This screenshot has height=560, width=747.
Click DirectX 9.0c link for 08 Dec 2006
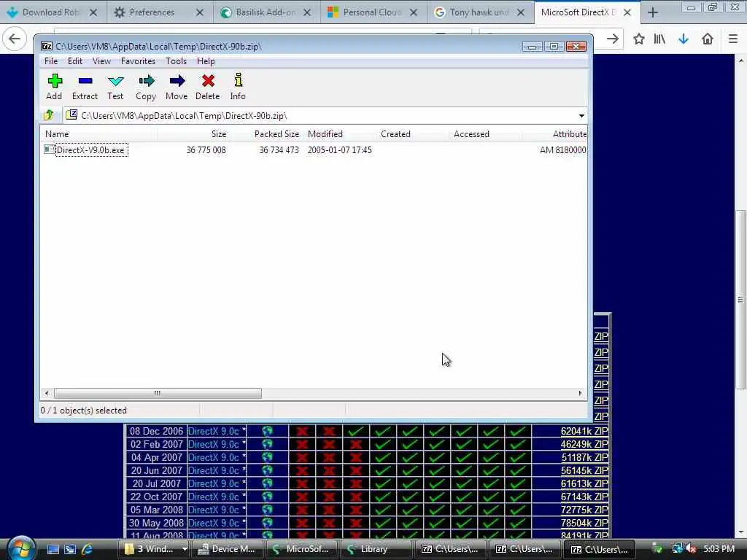pyautogui.click(x=214, y=431)
